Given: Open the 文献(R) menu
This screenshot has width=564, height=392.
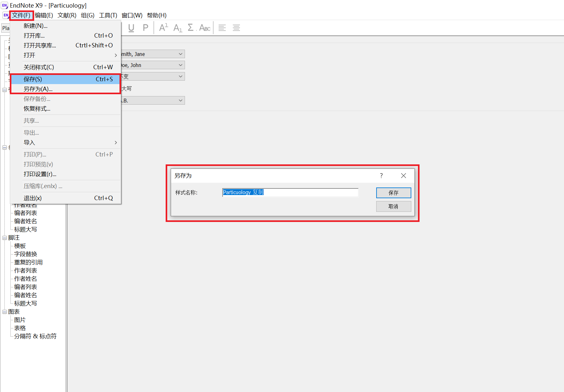Looking at the screenshot, I should tap(67, 15).
